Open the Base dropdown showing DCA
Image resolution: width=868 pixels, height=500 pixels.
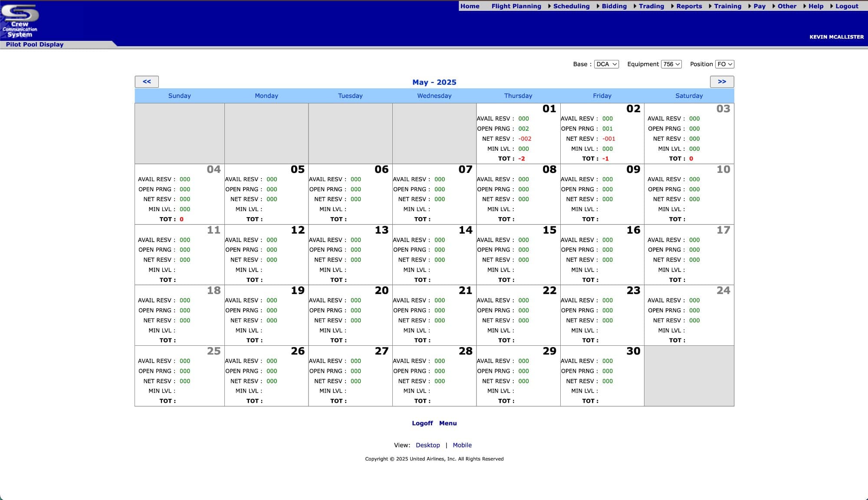[607, 64]
